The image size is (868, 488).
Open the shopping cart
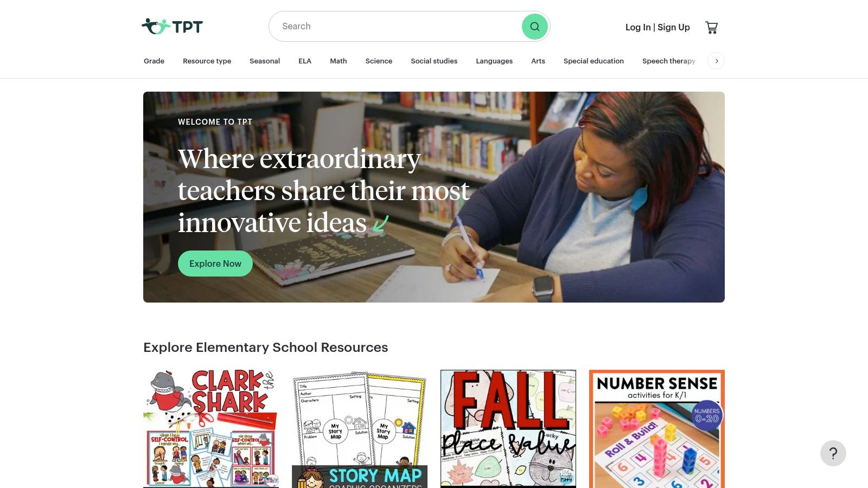point(711,27)
